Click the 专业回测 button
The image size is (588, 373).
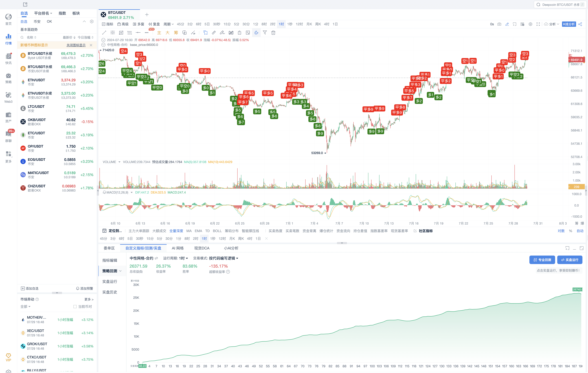(x=542, y=260)
